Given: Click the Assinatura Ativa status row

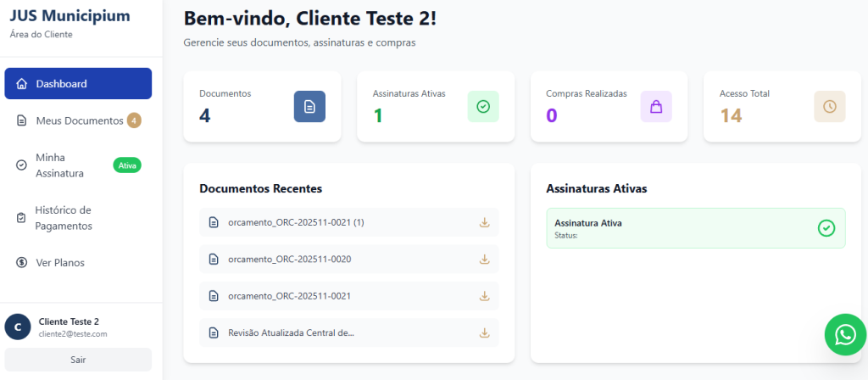Looking at the screenshot, I should [x=678, y=228].
